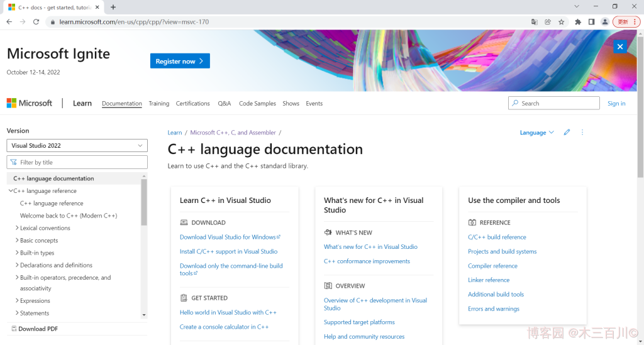Viewport: 644px width, 345px height.
Task: Open the Language dropdown
Action: click(x=537, y=133)
